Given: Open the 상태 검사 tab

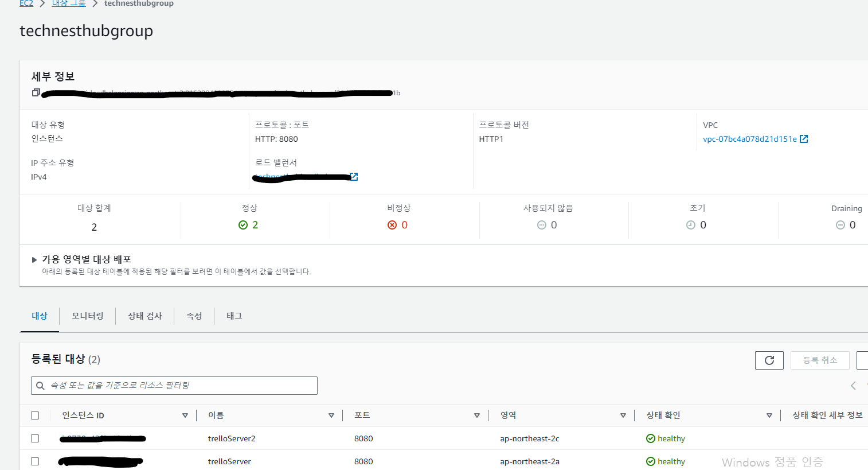Looking at the screenshot, I should [145, 316].
